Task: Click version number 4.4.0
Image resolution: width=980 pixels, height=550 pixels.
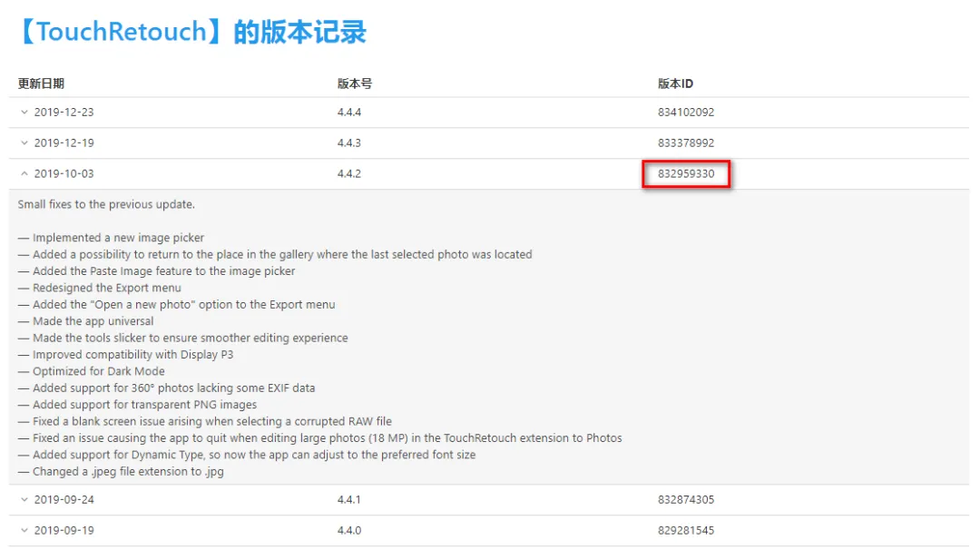Action: (x=349, y=531)
